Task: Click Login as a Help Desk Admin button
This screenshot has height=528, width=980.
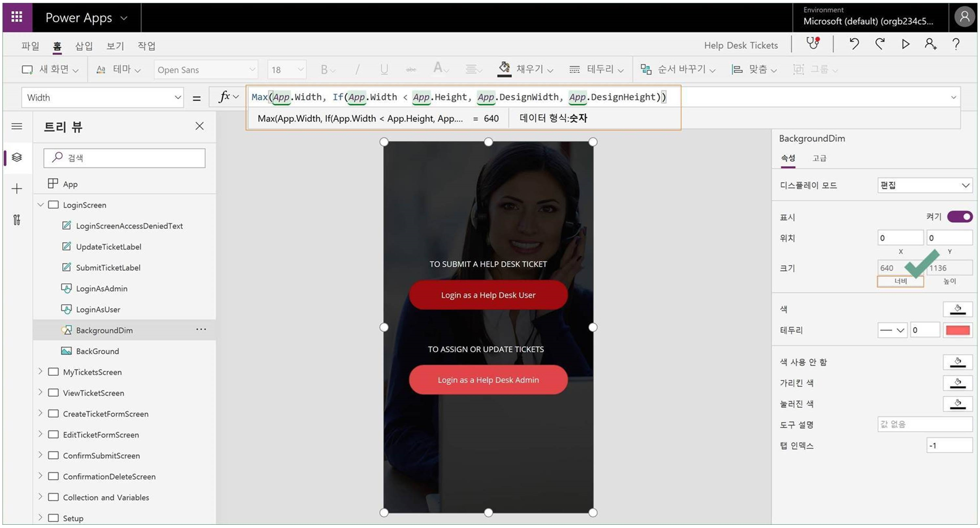Action: tap(488, 380)
